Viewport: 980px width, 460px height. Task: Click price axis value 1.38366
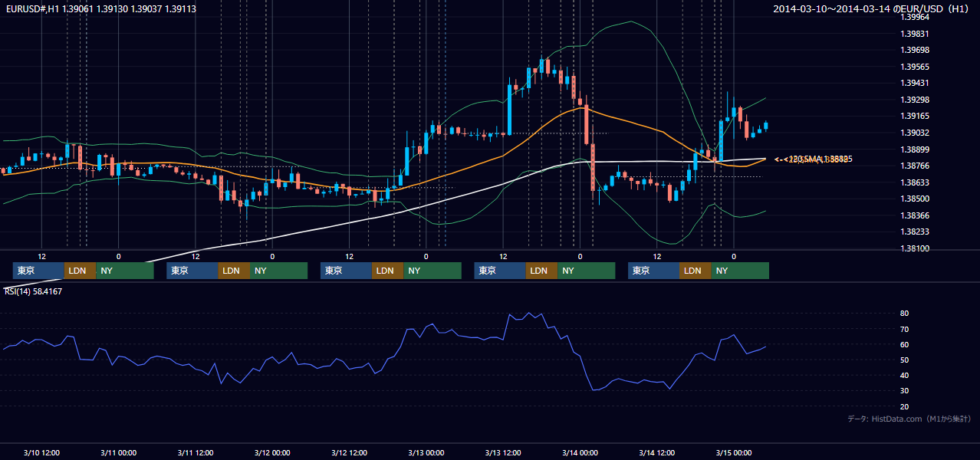click(x=914, y=215)
